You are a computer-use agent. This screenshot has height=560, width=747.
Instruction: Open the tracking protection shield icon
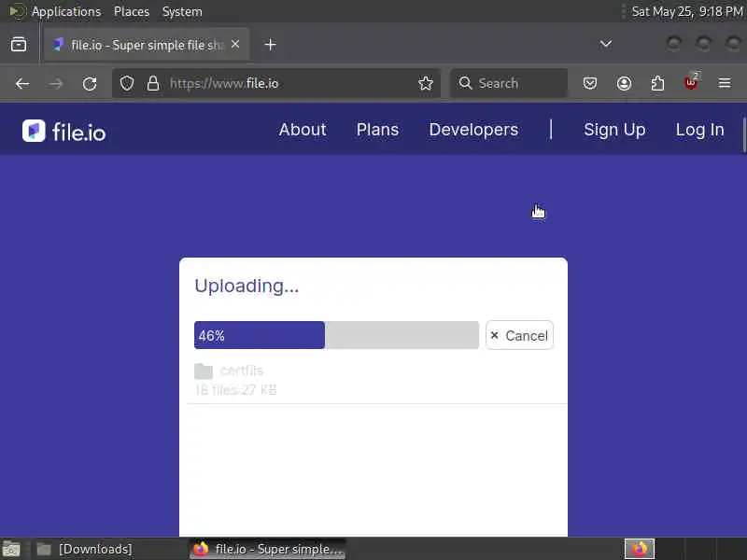pos(127,83)
